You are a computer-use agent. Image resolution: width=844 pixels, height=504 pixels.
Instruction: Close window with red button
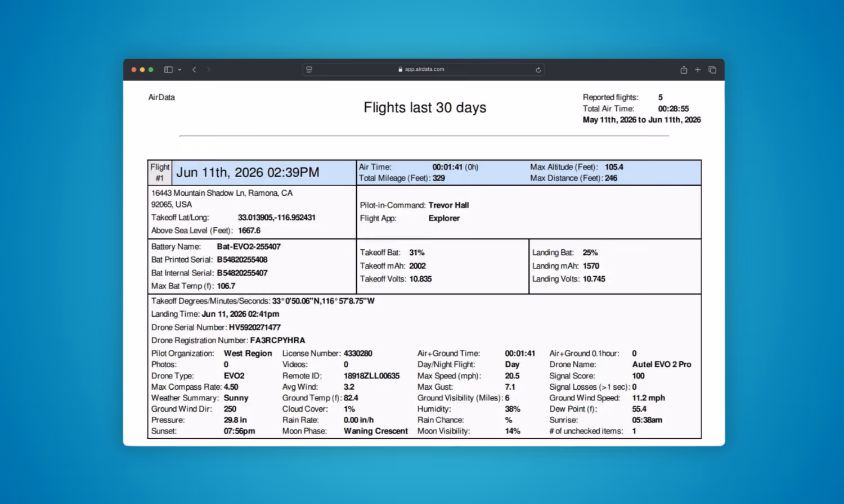134,70
